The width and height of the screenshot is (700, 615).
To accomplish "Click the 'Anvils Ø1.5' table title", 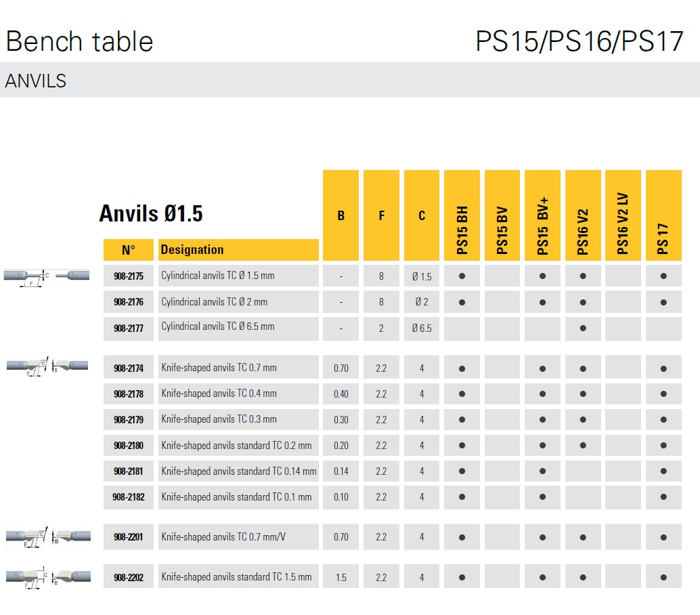I will pos(151,213).
